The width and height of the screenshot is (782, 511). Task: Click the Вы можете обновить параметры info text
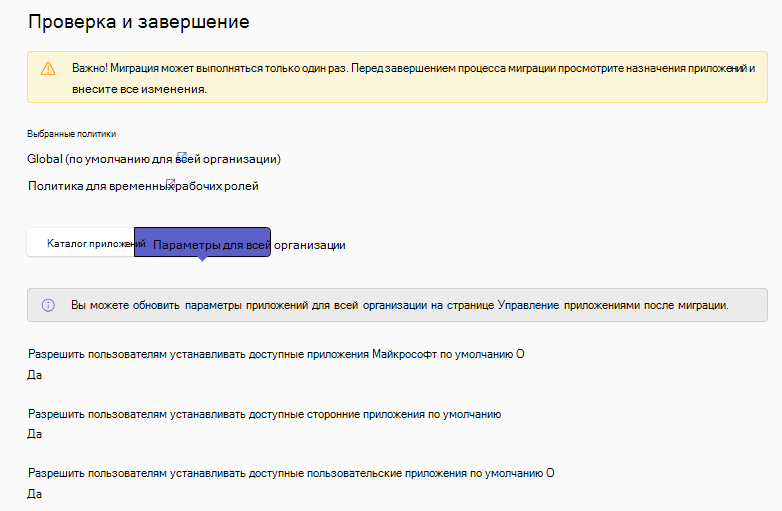399,305
